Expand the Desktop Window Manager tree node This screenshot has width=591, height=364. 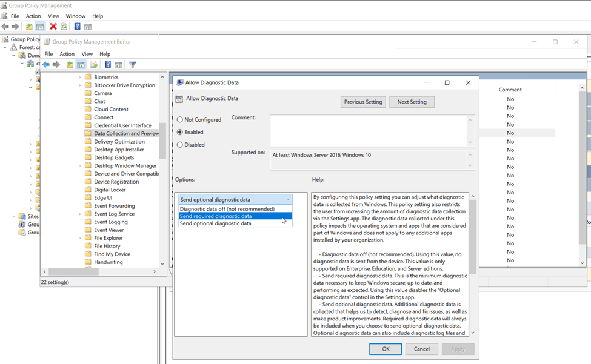tap(80, 166)
